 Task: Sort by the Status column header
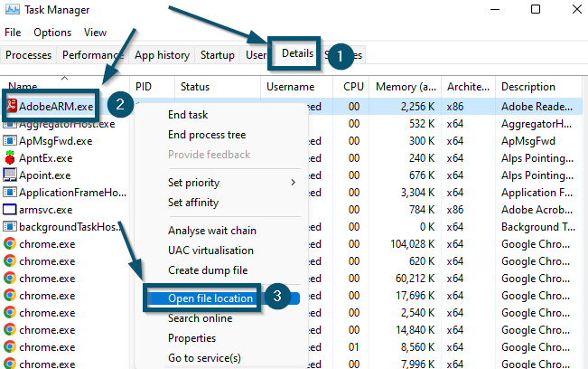[x=195, y=87]
